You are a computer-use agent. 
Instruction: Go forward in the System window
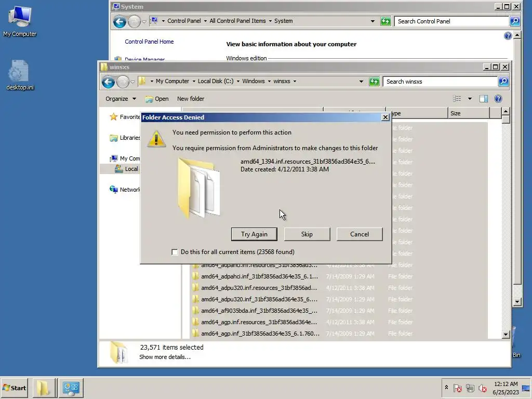pyautogui.click(x=134, y=22)
